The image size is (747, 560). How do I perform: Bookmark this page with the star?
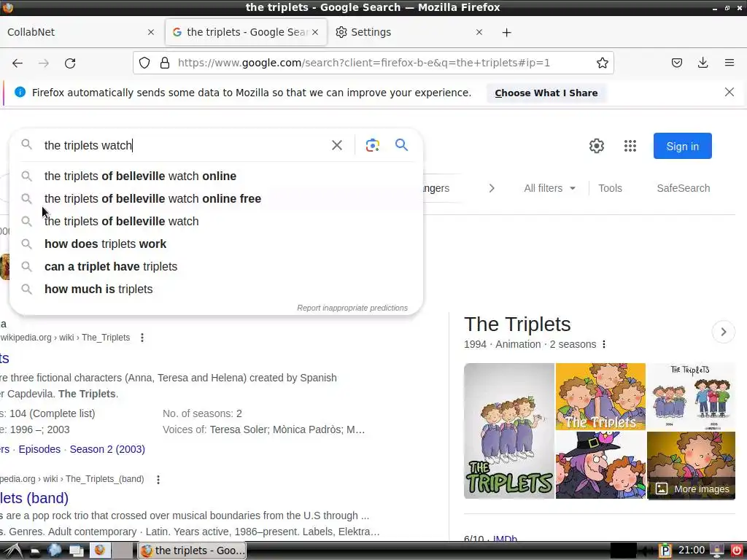602,63
